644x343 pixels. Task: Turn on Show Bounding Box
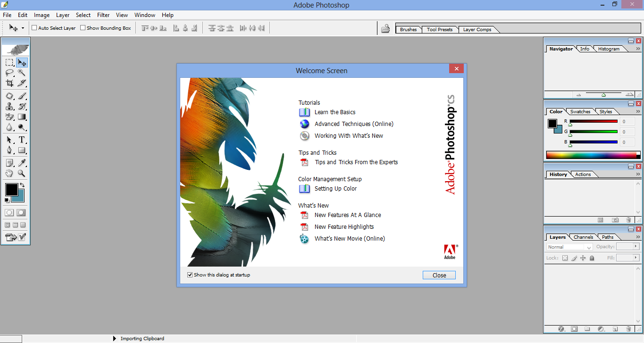pos(83,28)
